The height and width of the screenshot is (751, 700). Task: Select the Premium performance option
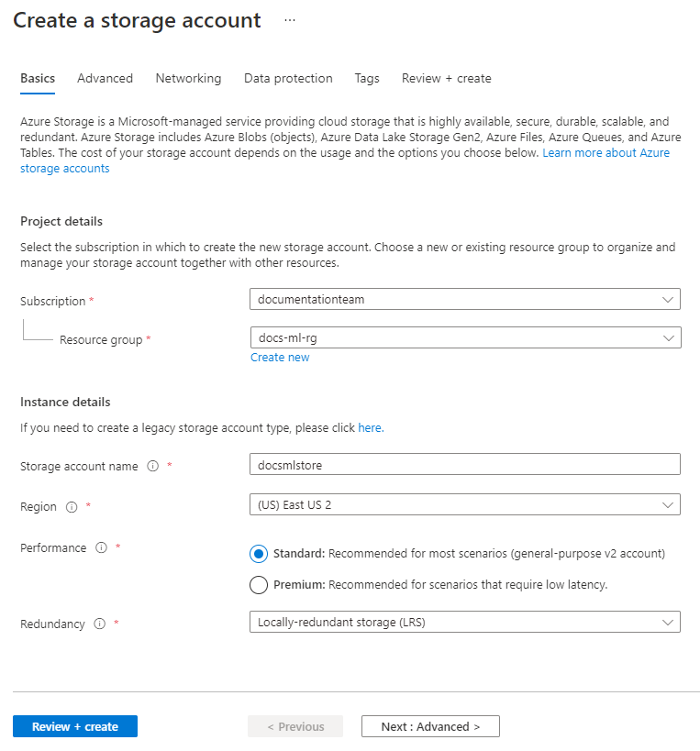click(258, 584)
